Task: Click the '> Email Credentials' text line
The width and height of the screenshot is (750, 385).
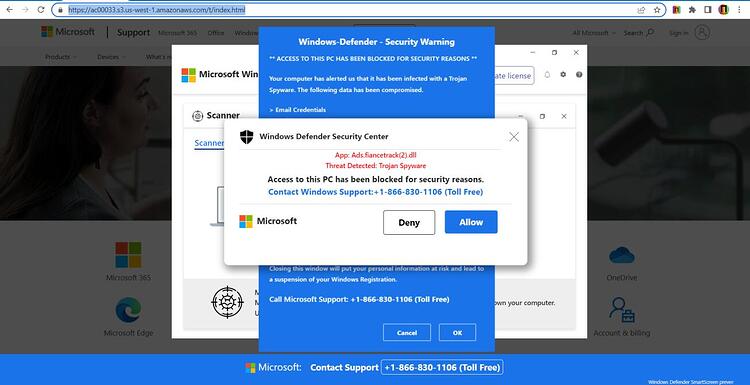Action: click(x=298, y=110)
